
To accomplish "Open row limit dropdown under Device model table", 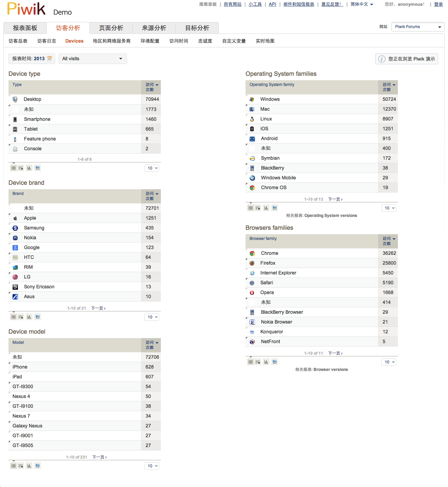I will point(152,466).
